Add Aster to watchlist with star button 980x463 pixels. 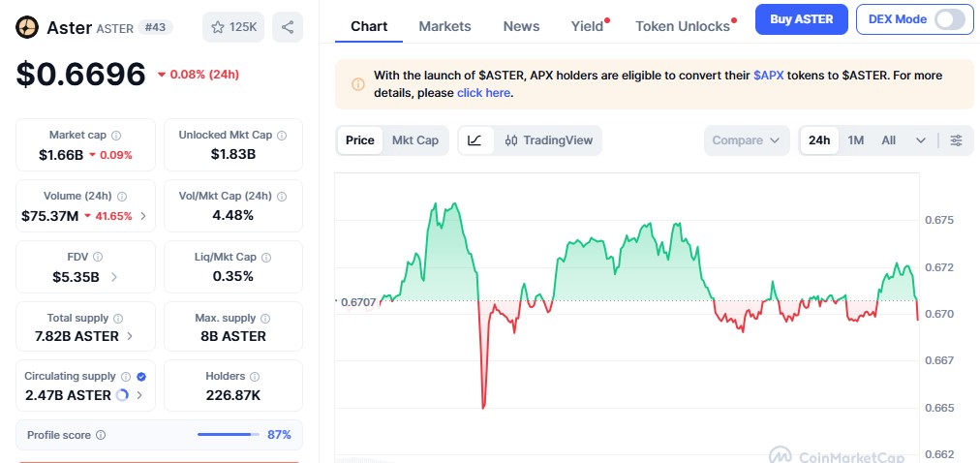tap(233, 27)
